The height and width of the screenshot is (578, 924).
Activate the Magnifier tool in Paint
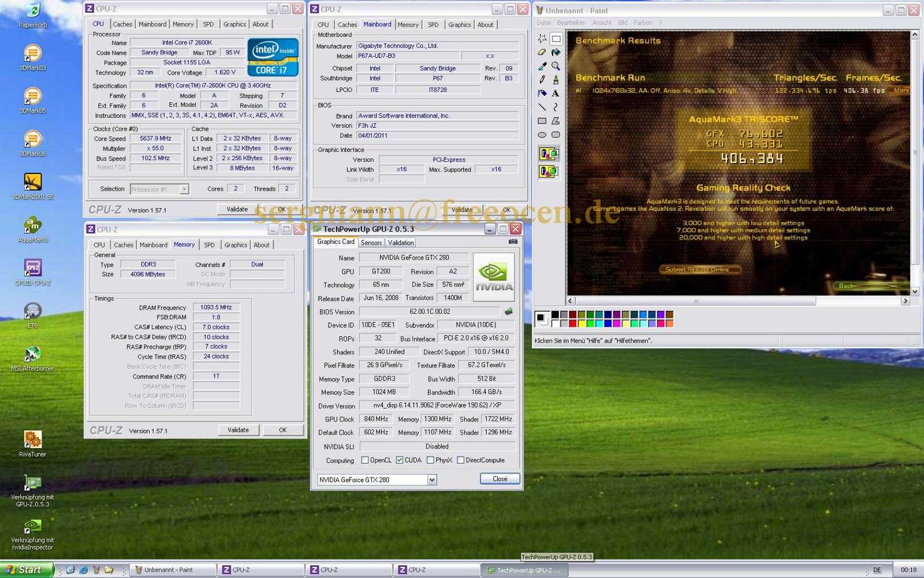[x=556, y=66]
